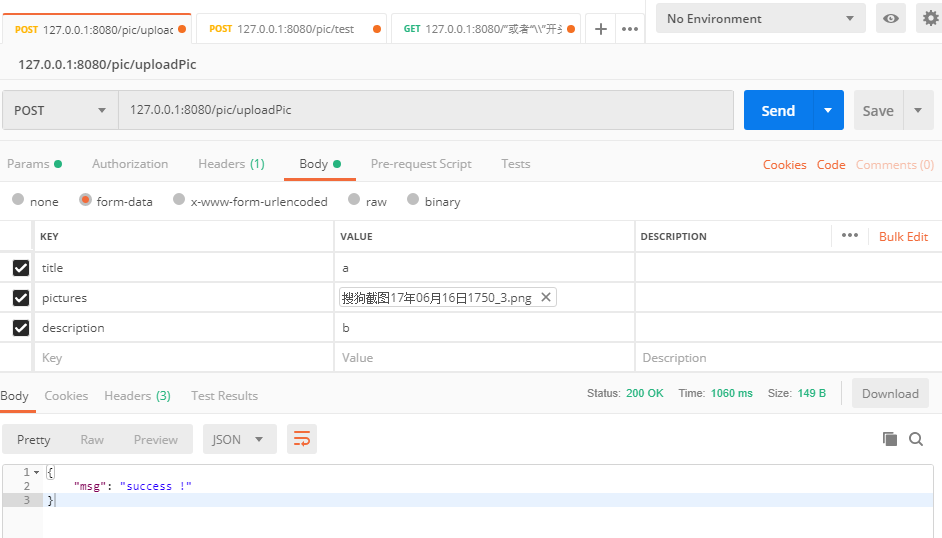The height and width of the screenshot is (538, 942).
Task: Open the response Headers (3) tab
Action: (138, 396)
